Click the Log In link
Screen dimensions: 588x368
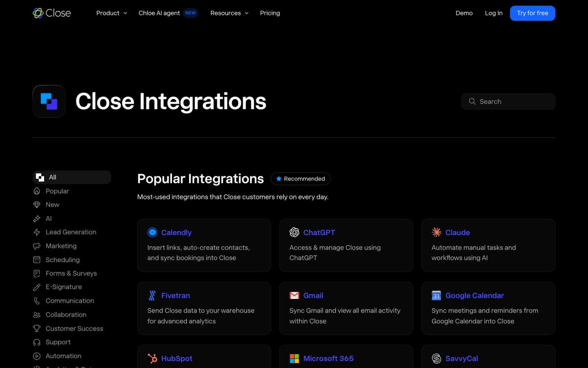[x=493, y=13]
